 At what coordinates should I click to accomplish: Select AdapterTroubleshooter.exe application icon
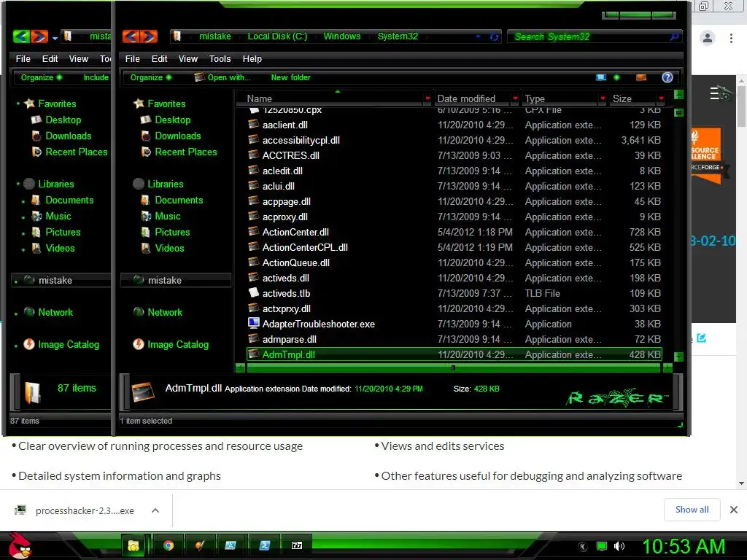(x=254, y=323)
